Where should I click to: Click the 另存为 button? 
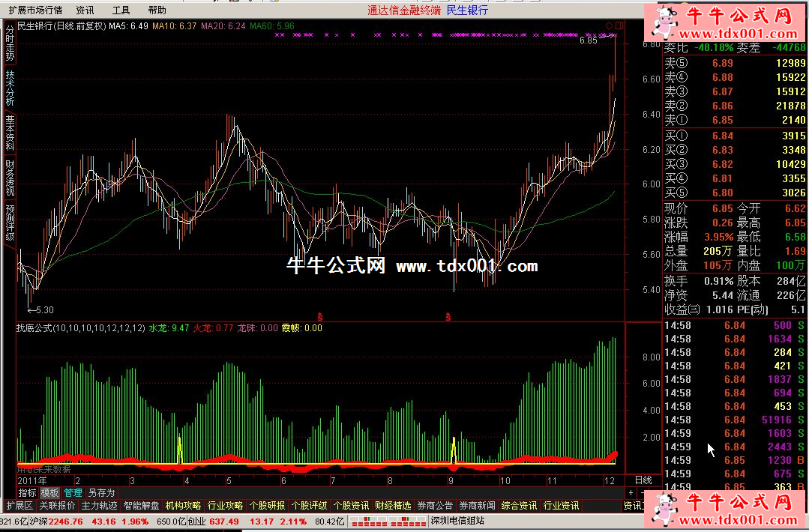pos(101,493)
